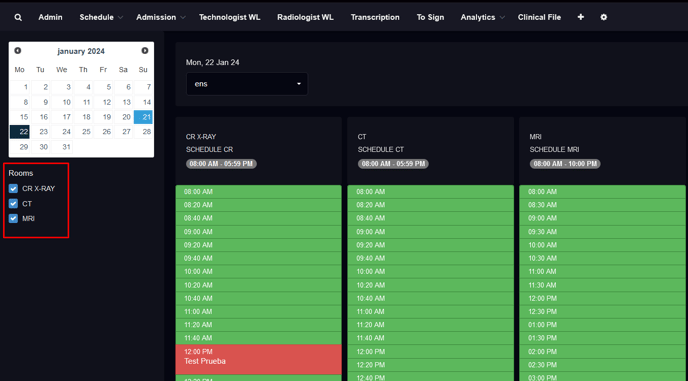Disable the MRI room checkbox
Screen dimensions: 688x381
pyautogui.click(x=13, y=218)
